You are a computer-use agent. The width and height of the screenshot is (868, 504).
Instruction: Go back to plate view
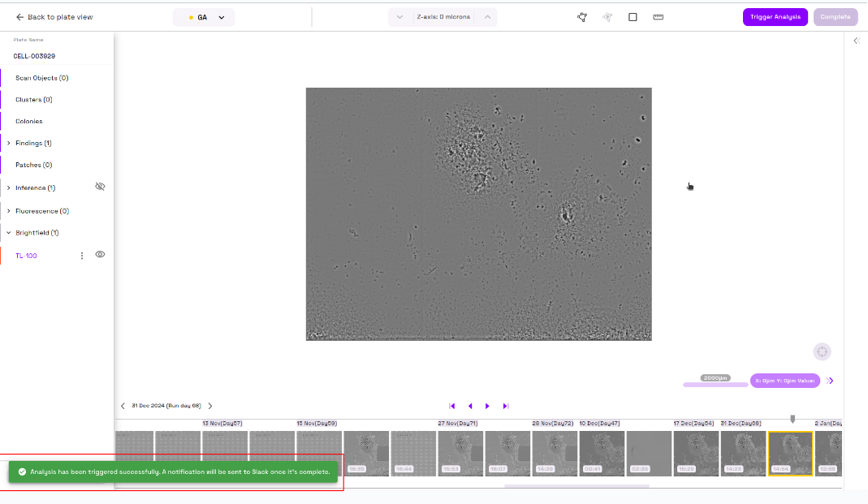pos(54,17)
